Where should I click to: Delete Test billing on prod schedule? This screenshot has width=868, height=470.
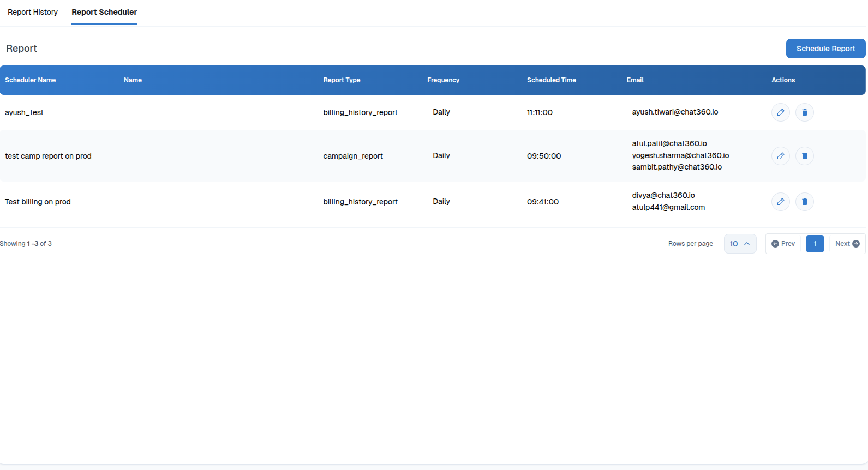(x=804, y=202)
